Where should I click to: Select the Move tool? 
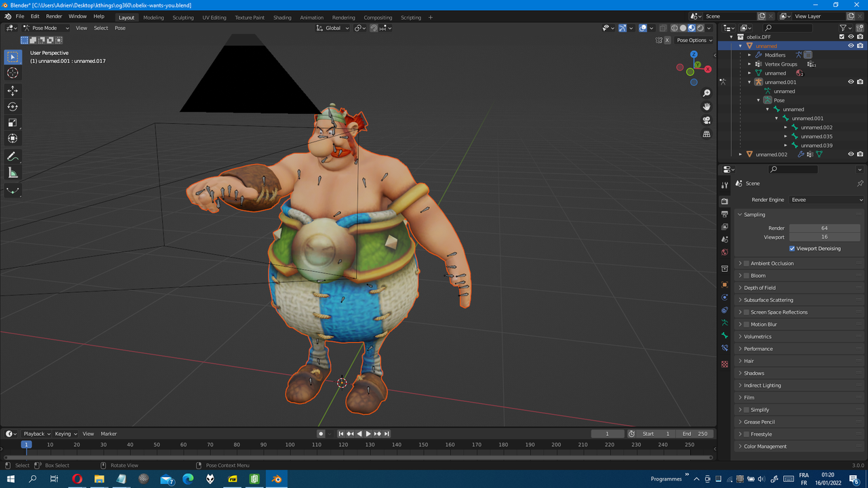click(13, 90)
